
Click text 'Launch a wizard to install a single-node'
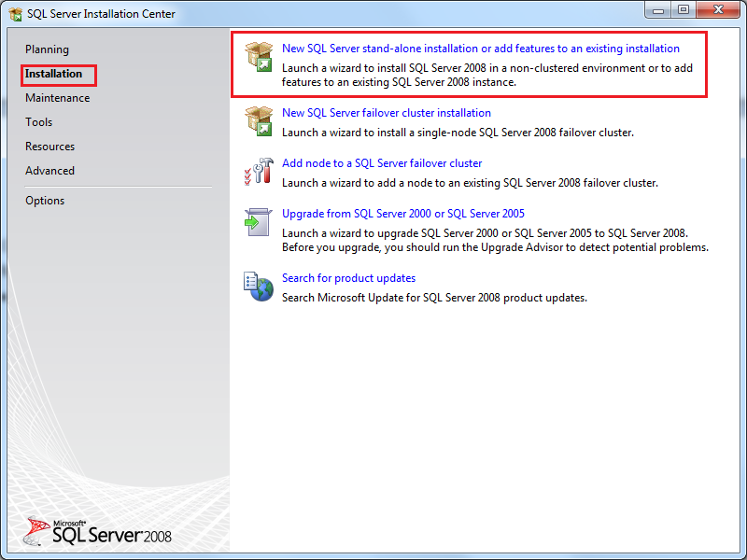coord(379,133)
